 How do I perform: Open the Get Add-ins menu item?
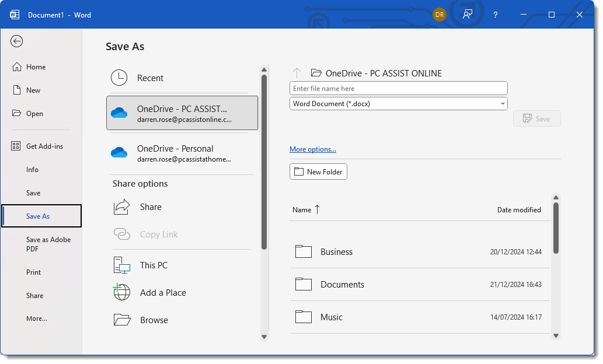pyautogui.click(x=44, y=146)
